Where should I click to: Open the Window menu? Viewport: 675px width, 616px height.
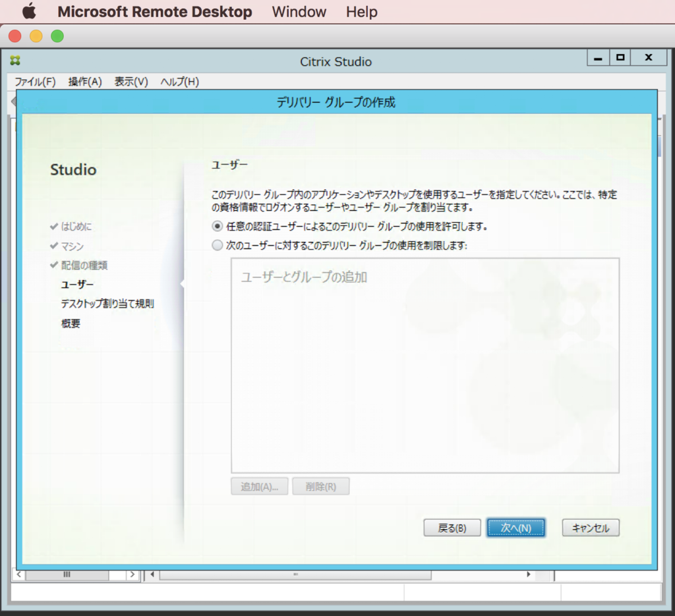[299, 12]
